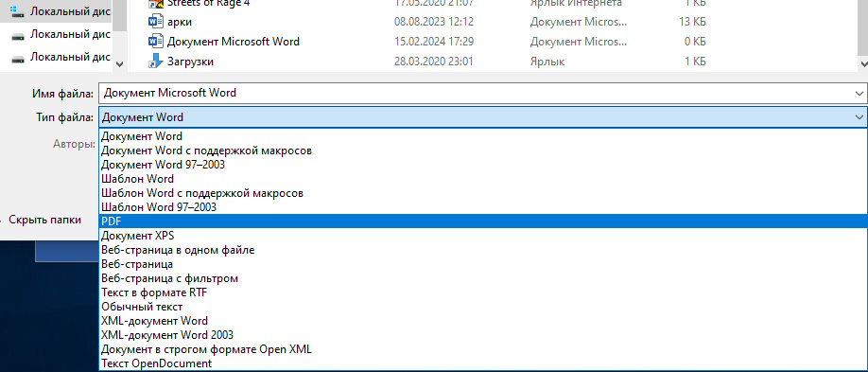This screenshot has width=868, height=372.
Task: Click Ярлык Интернета type cell
Action: [576, 4]
